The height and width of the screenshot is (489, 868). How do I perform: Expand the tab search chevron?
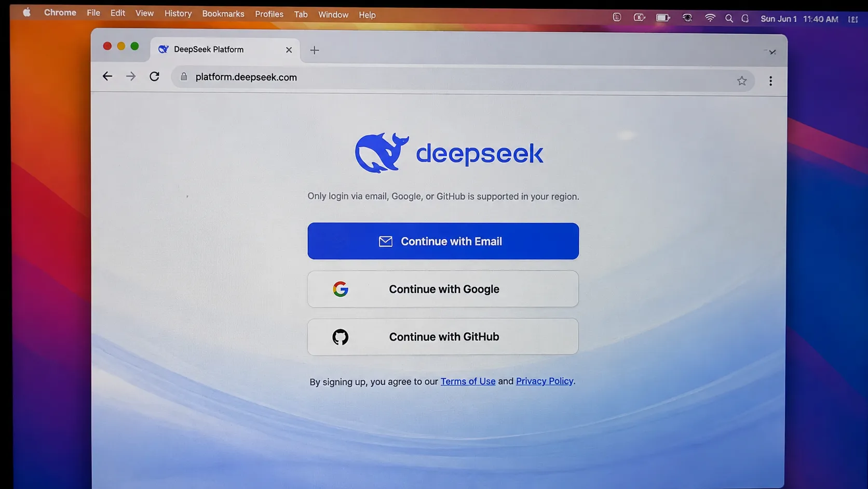coord(772,52)
